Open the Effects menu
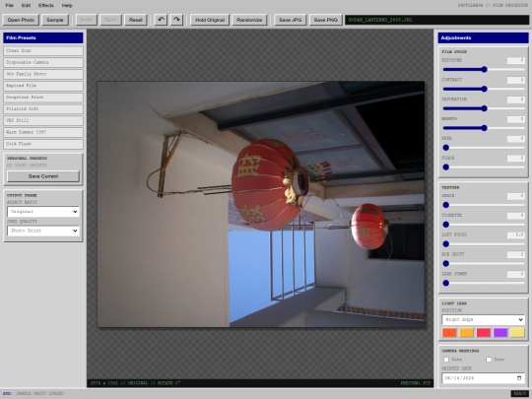The image size is (532, 399). tap(46, 6)
